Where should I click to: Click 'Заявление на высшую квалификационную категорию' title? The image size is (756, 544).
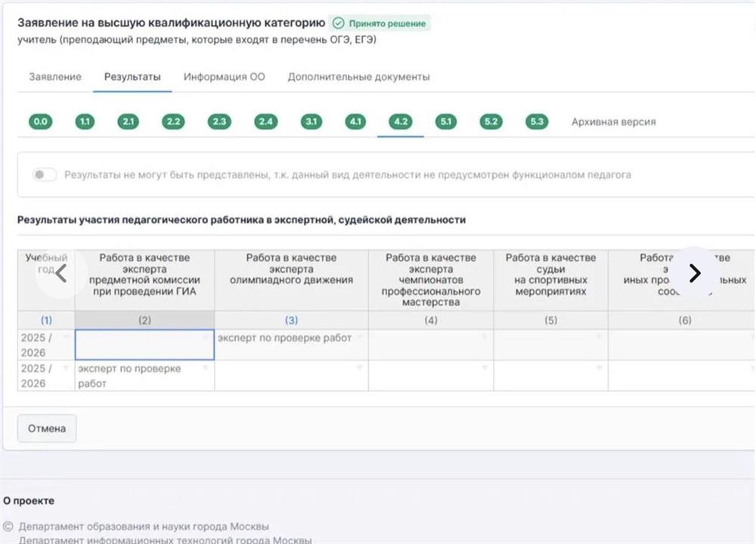(171, 23)
